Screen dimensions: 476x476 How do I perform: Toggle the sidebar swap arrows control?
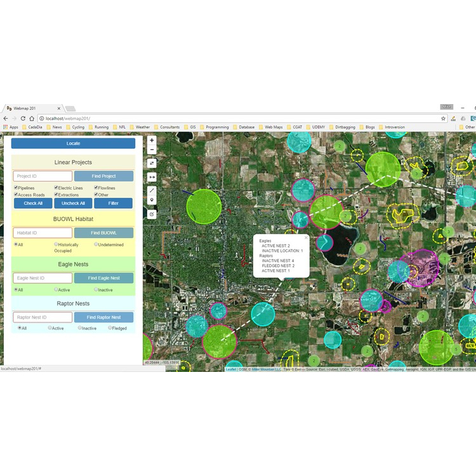152,163
